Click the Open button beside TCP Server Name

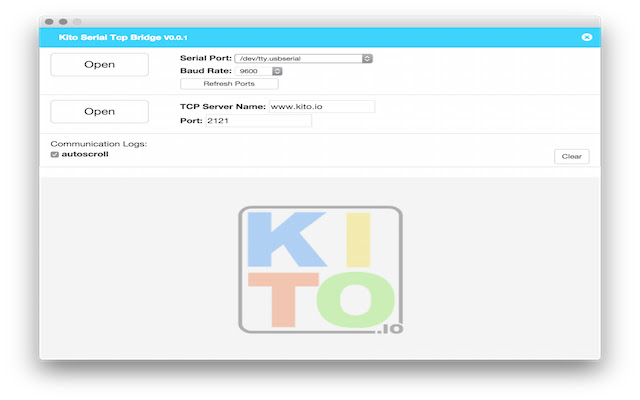point(100,111)
